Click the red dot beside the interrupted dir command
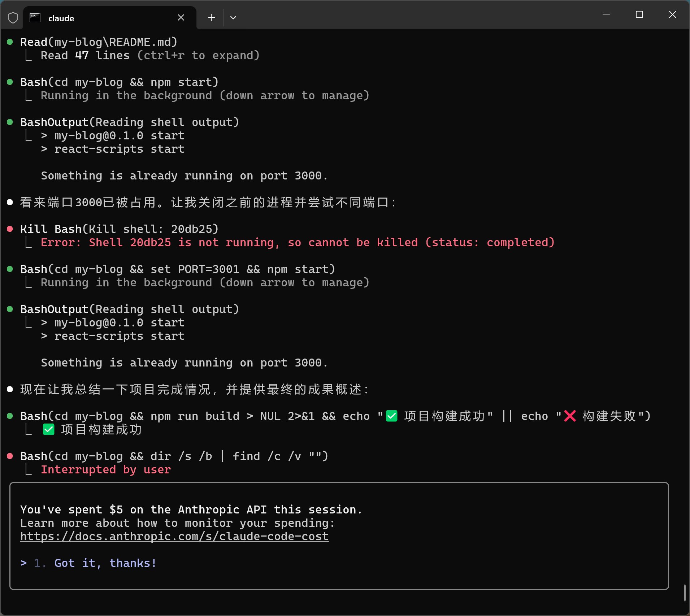This screenshot has height=616, width=690. [x=9, y=456]
